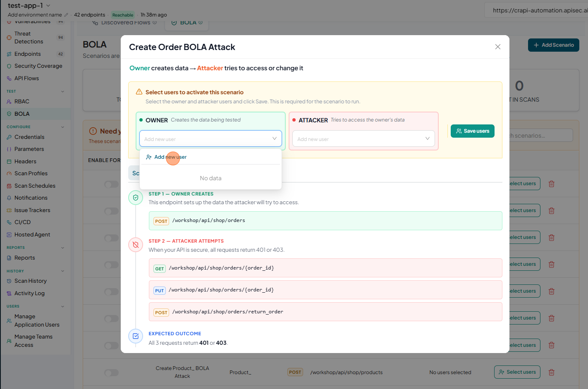The height and width of the screenshot is (389, 588).
Task: Click the Save users button
Action: (472, 131)
